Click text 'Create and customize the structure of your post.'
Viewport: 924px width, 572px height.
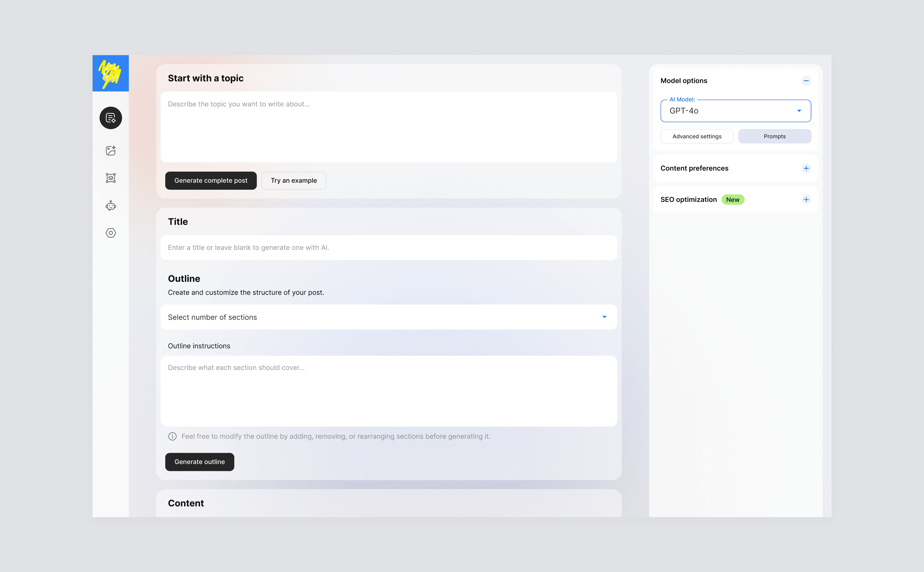tap(246, 292)
